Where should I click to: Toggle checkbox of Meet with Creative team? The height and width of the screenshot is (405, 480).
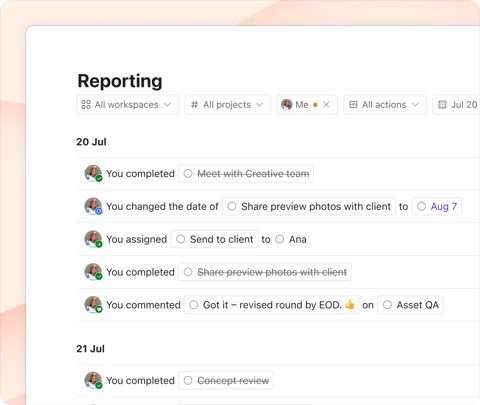[188, 174]
